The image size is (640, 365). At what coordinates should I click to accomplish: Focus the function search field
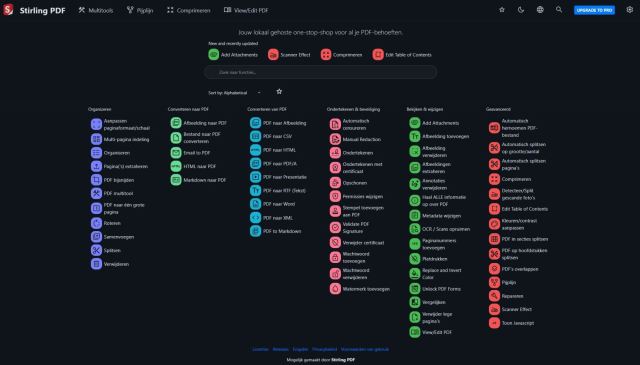point(321,72)
